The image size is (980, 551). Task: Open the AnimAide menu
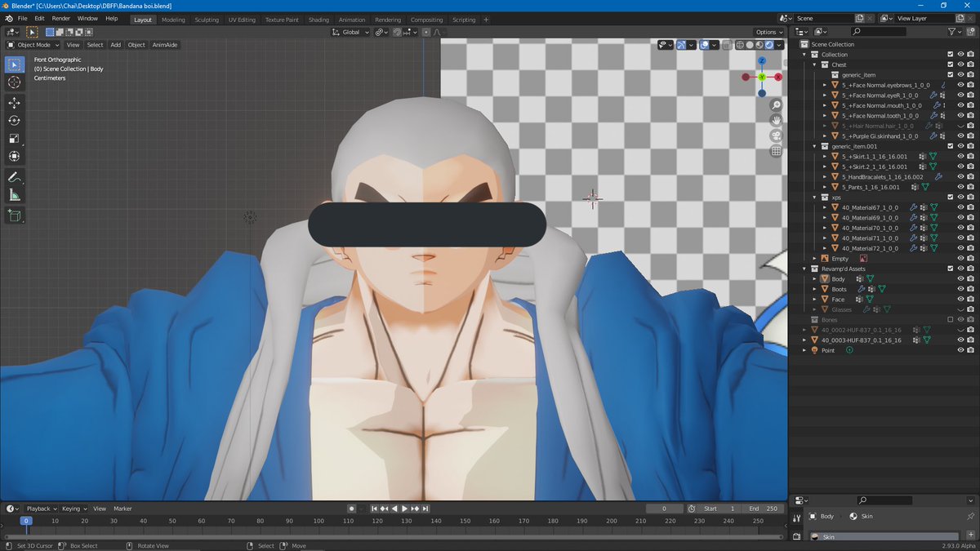coord(165,45)
